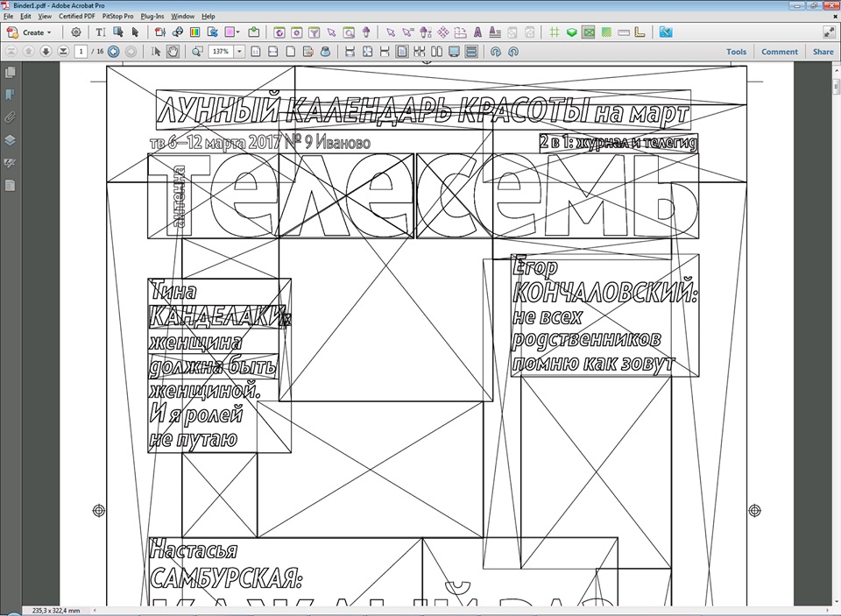Toggle single page view layout icon
Viewport: 841px width, 616px height.
(x=402, y=52)
